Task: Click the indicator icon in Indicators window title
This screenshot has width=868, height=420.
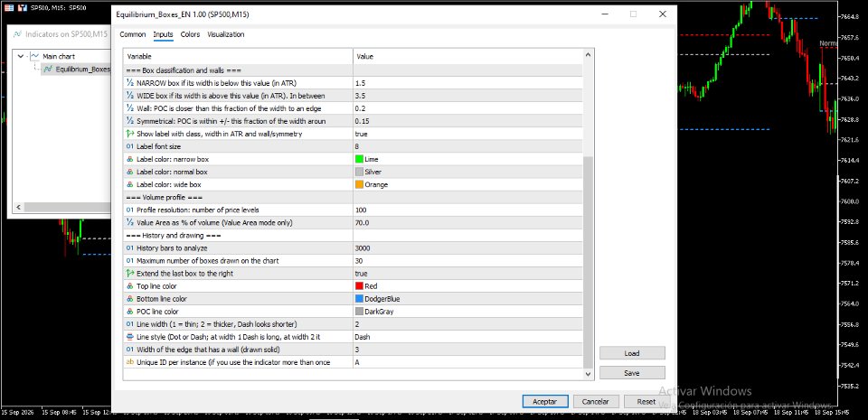Action: [x=17, y=34]
